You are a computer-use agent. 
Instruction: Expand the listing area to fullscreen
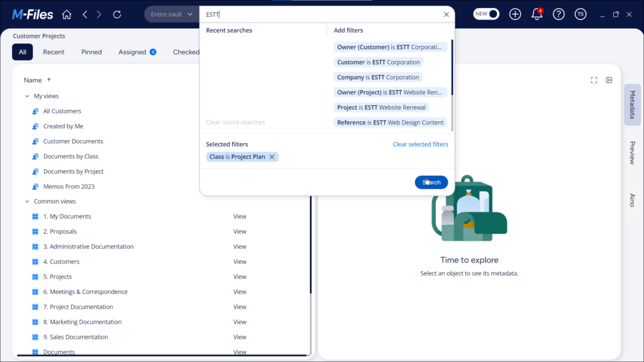(x=594, y=80)
